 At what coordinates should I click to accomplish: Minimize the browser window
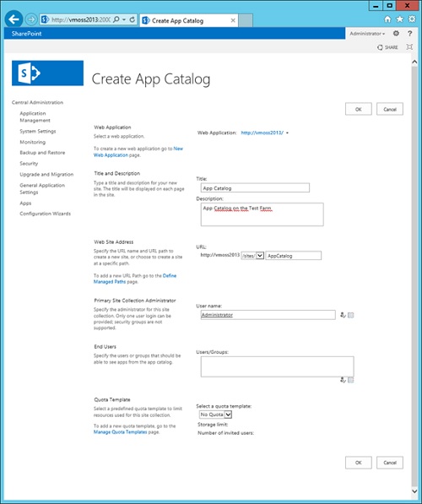(x=376, y=6)
